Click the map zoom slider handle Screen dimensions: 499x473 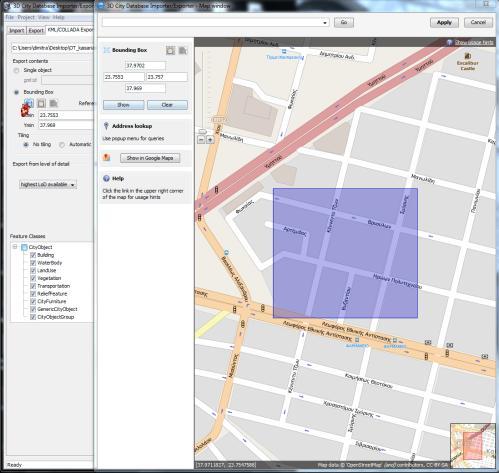click(x=202, y=131)
